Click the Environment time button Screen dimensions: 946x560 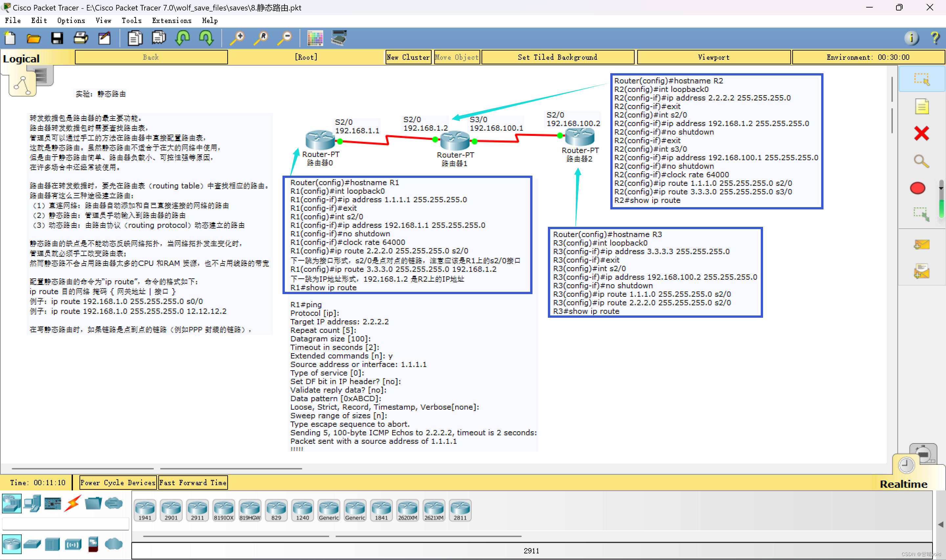pos(868,57)
